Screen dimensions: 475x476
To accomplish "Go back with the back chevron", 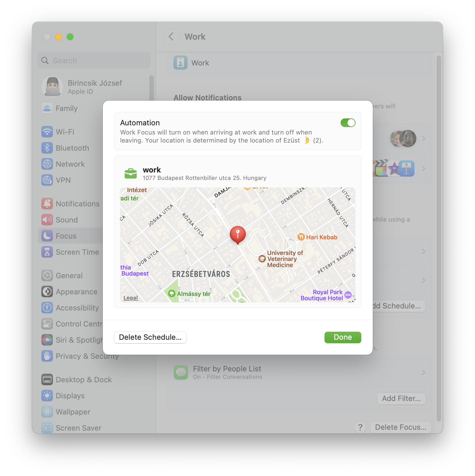I will point(171,37).
